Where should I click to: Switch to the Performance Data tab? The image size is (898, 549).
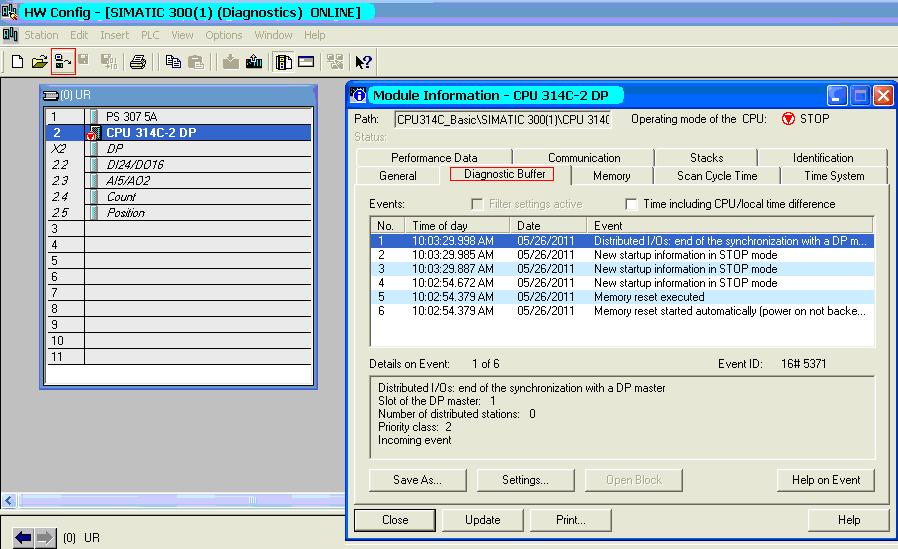tap(434, 157)
